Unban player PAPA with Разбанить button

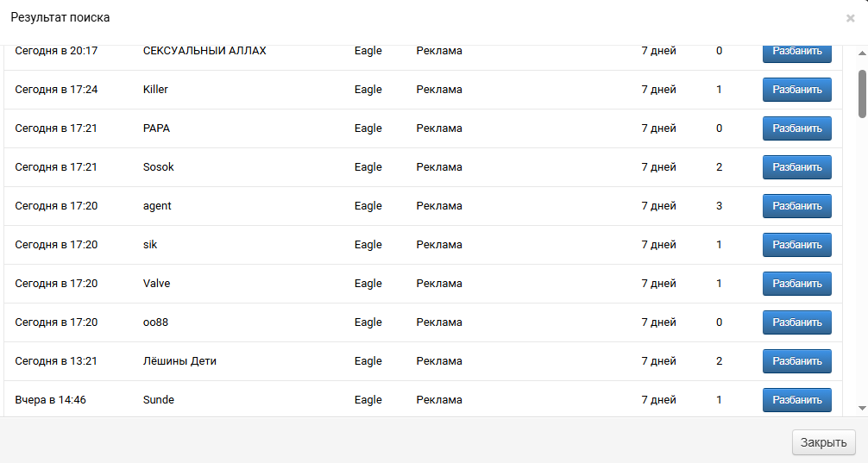[796, 128]
